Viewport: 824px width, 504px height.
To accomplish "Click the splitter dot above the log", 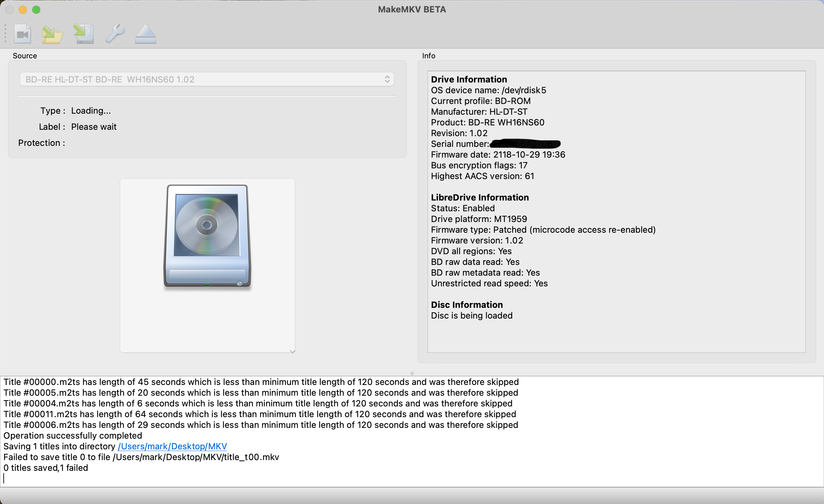I will 412,373.
